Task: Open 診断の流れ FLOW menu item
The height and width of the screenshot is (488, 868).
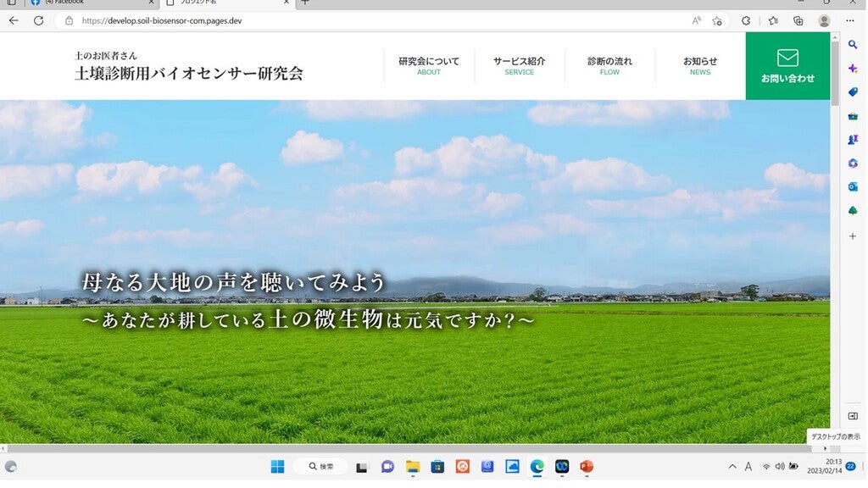Action: tap(609, 66)
